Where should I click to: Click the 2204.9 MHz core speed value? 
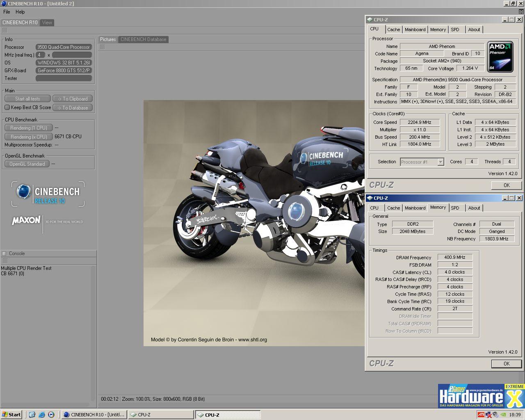pyautogui.click(x=420, y=122)
